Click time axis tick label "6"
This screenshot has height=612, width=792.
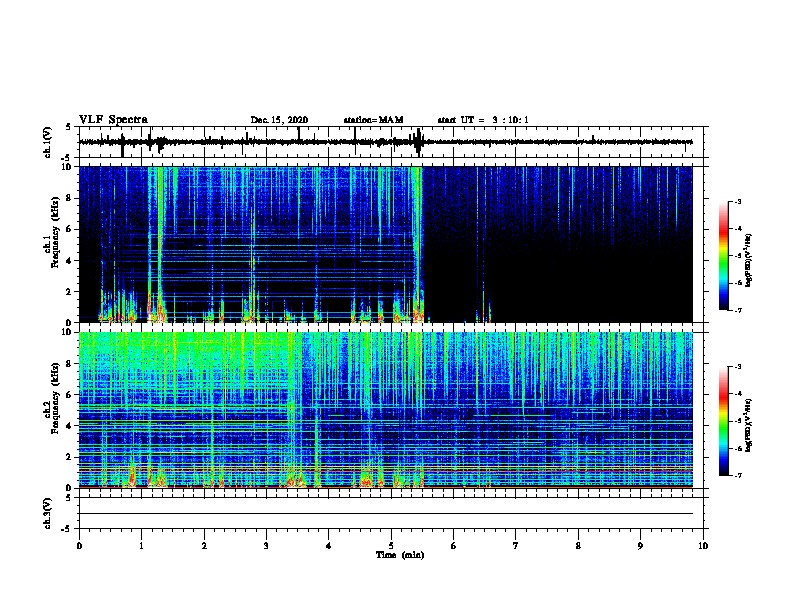tap(454, 546)
